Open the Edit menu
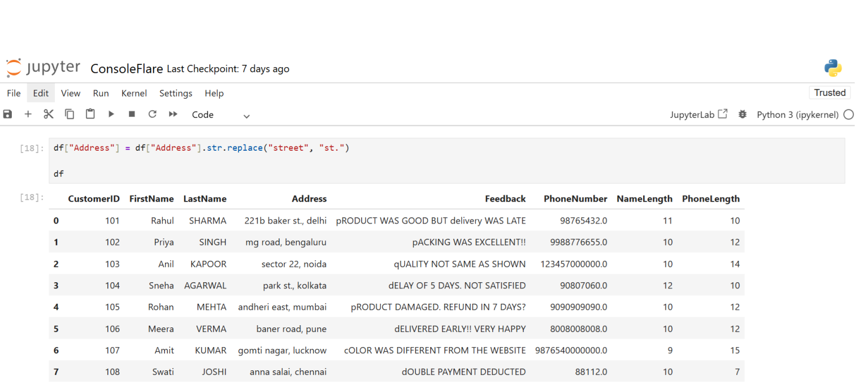The width and height of the screenshot is (868, 385). click(40, 93)
